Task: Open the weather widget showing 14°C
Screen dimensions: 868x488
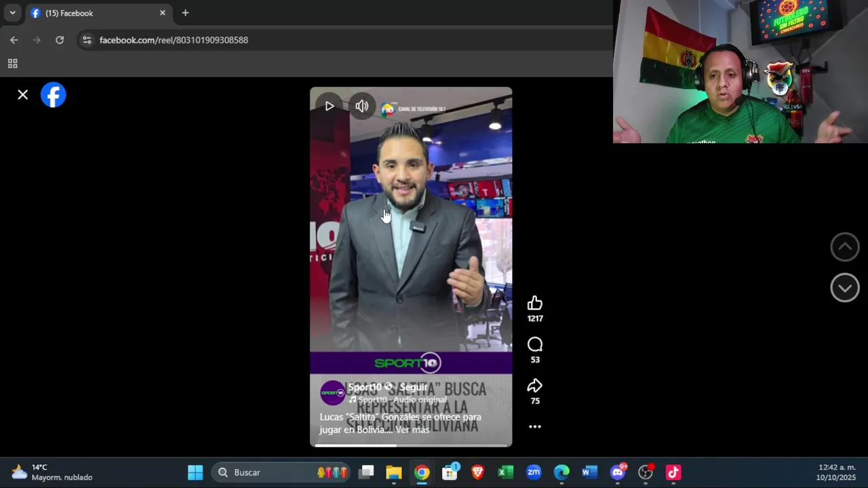Action: (53, 472)
